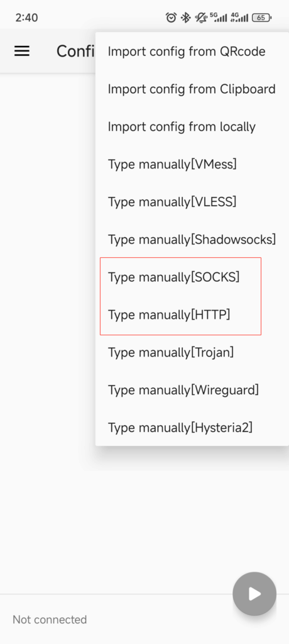Choose Type manually[Wireguard] entry
Screen dimensions: 289x644
[192, 390]
